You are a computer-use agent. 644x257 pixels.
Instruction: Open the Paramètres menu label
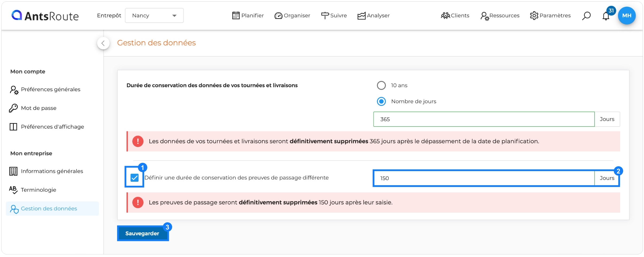(555, 15)
